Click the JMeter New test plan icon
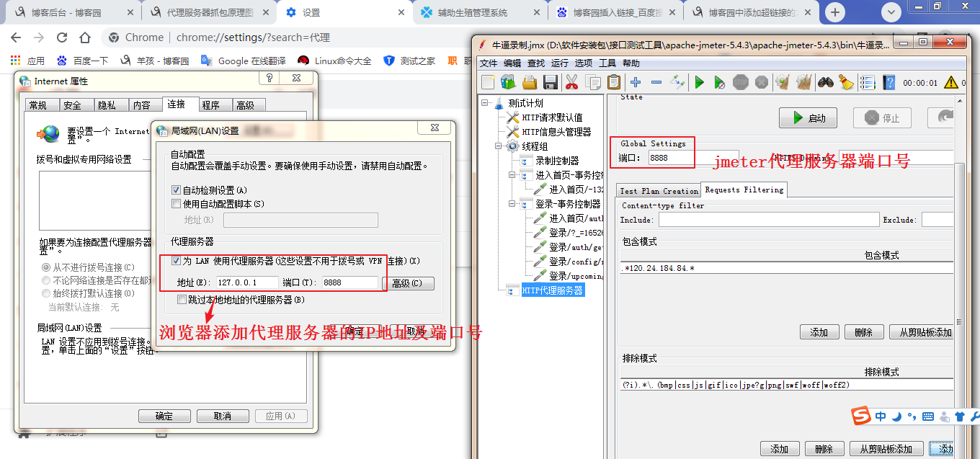The width and height of the screenshot is (980, 459). [488, 82]
